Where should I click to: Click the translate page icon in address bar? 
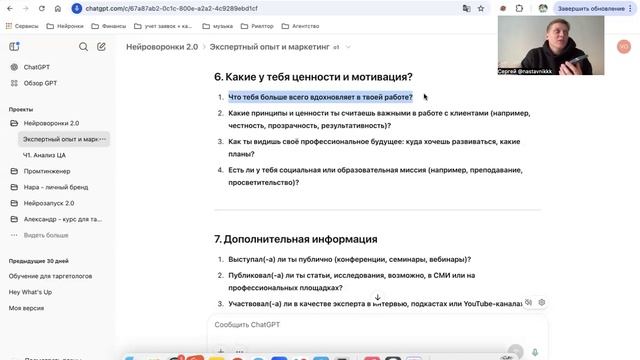point(466,9)
